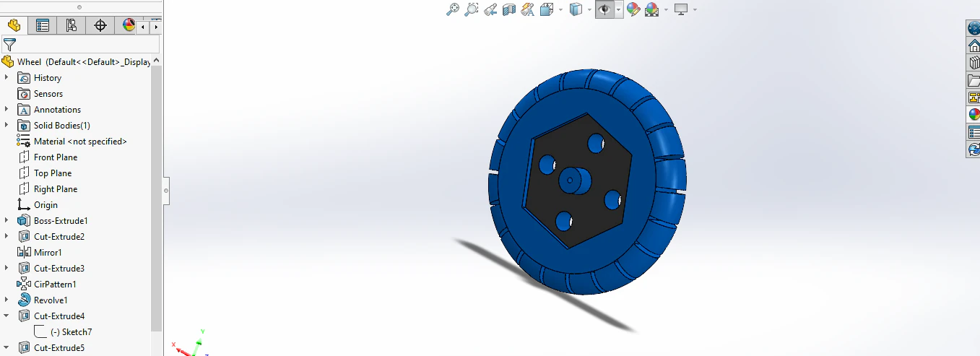Image resolution: width=980 pixels, height=356 pixels.
Task: Click the Previous View tool
Action: 490,9
